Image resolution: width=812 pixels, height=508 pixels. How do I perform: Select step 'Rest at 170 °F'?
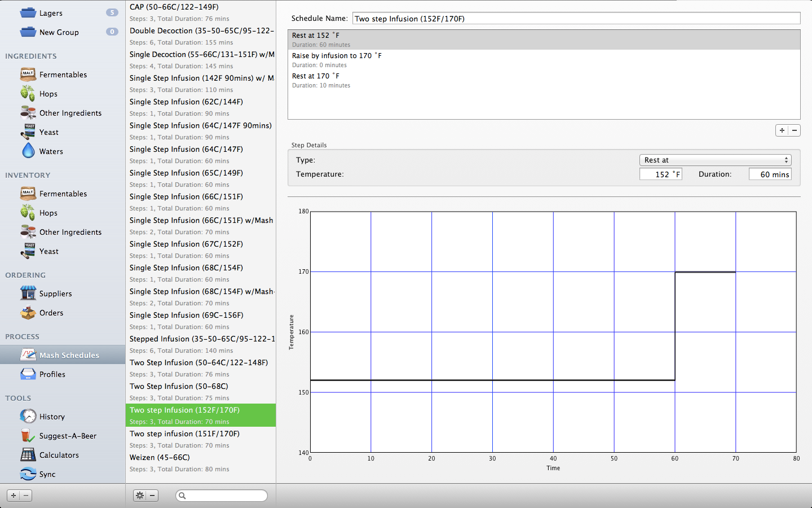coord(544,80)
